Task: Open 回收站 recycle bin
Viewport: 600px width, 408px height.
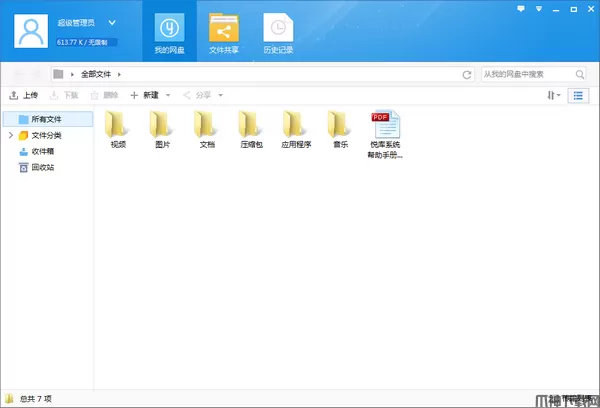Action: 42,167
